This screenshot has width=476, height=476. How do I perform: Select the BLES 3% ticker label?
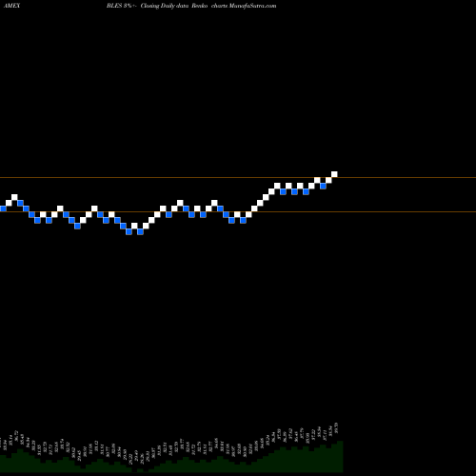click(122, 6)
